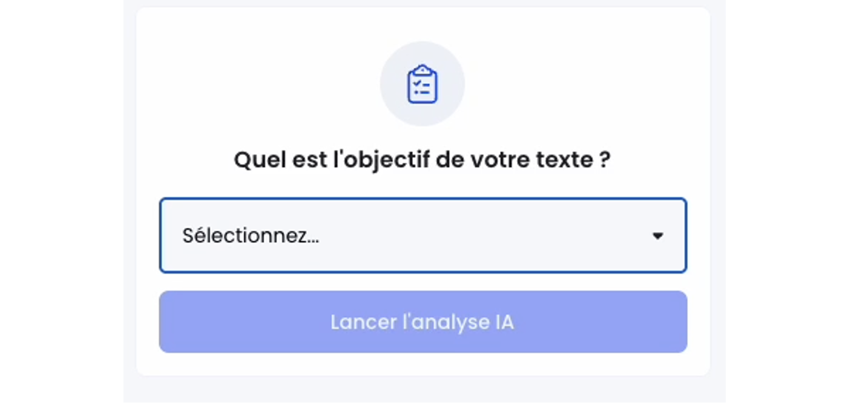Click the "Quel est l'objectif de votre texte ?" heading

422,160
